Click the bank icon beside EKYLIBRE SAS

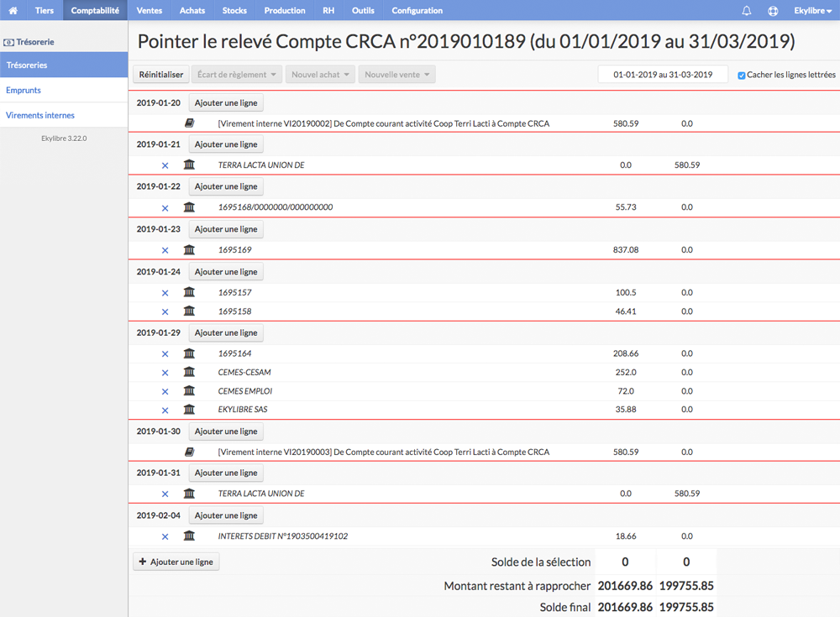click(189, 409)
